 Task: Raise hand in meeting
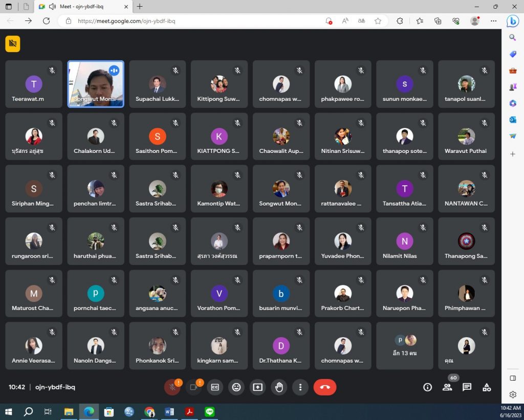(279, 387)
